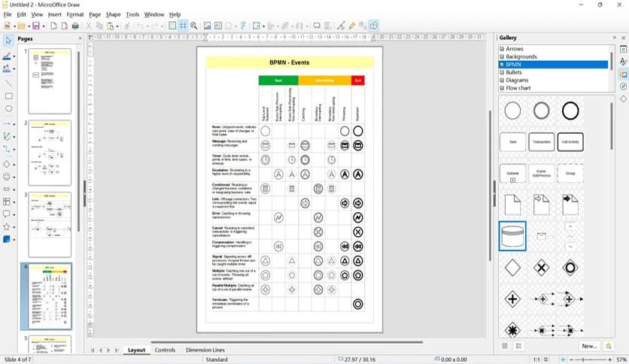Click the Standard style status field

(217, 359)
